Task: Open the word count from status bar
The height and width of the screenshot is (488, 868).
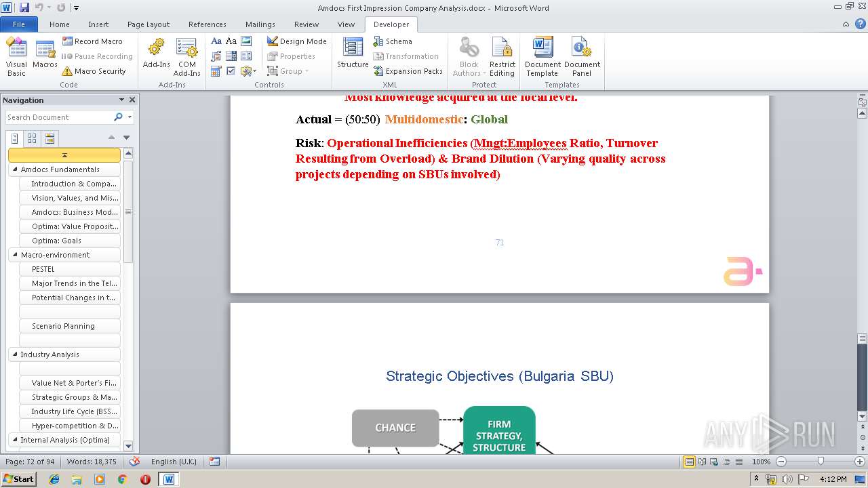Action: click(92, 462)
